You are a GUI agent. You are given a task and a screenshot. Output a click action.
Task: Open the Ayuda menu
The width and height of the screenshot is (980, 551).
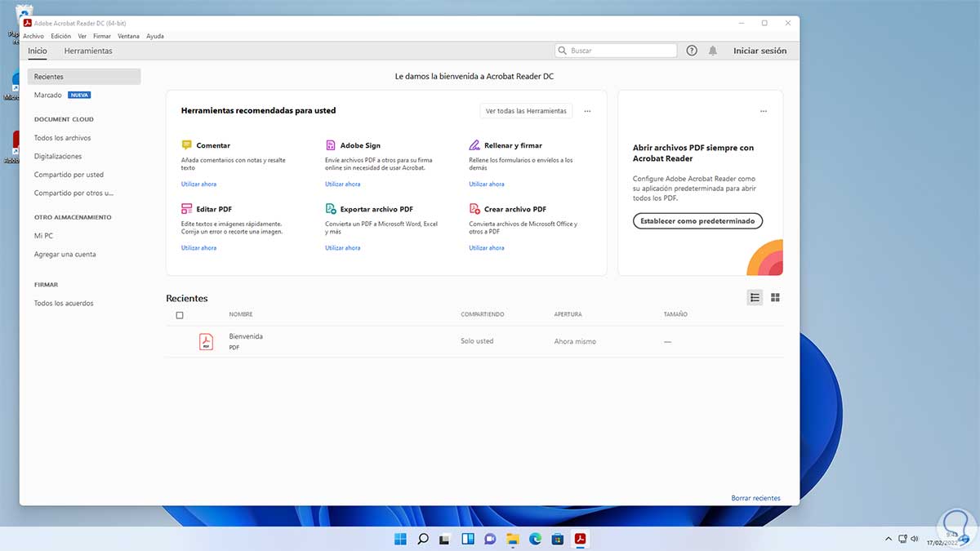point(155,36)
